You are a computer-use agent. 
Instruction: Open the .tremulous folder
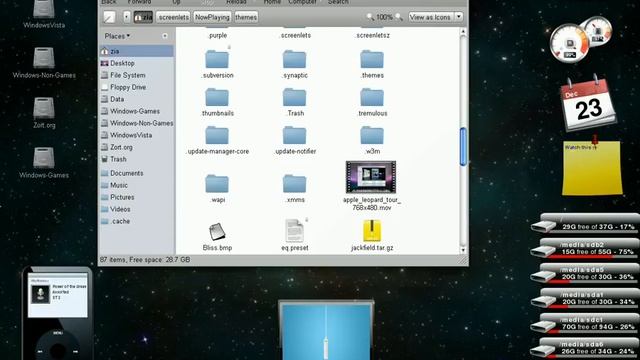tap(372, 98)
